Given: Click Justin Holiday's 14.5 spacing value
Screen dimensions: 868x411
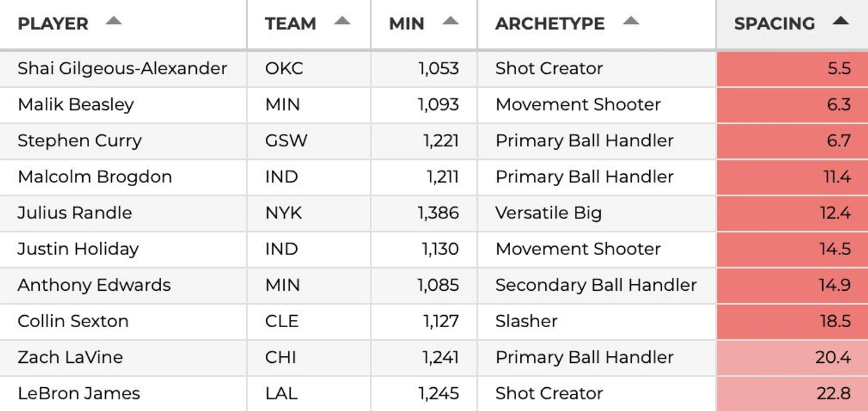Looking at the screenshot, I should [835, 249].
